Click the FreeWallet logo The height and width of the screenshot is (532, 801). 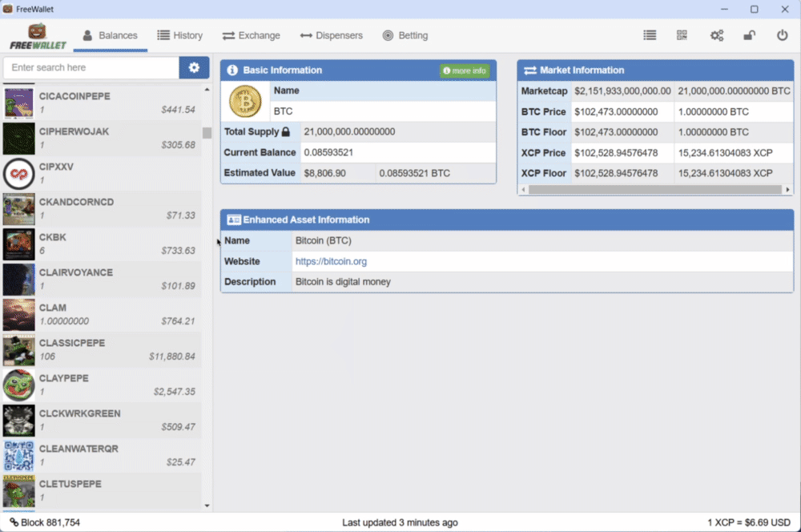38,36
